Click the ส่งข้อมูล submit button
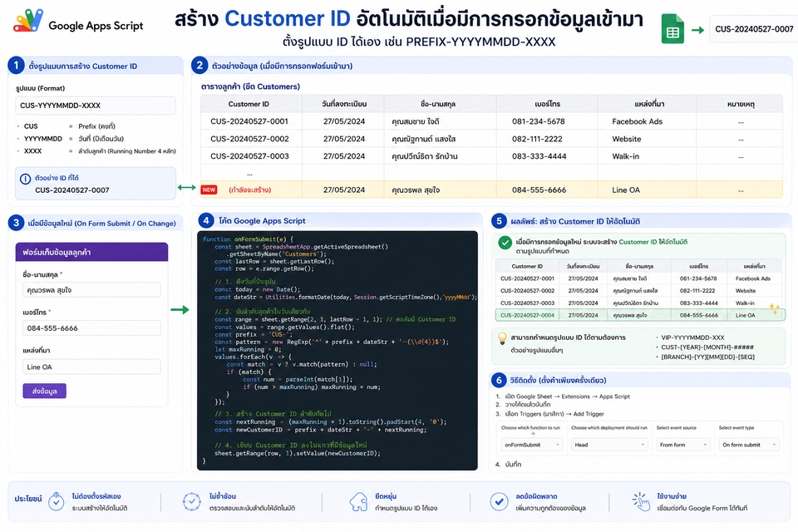Image resolution: width=798 pixels, height=532 pixels. 44,391
